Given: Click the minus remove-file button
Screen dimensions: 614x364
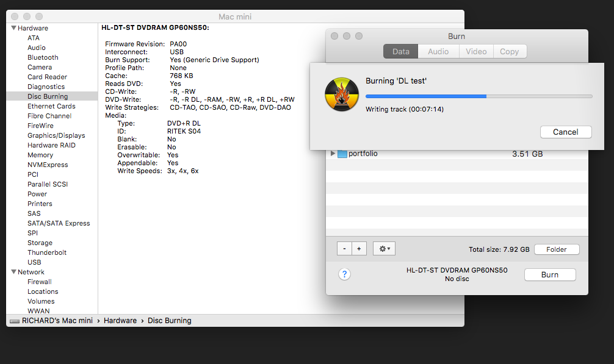Looking at the screenshot, I should 344,249.
